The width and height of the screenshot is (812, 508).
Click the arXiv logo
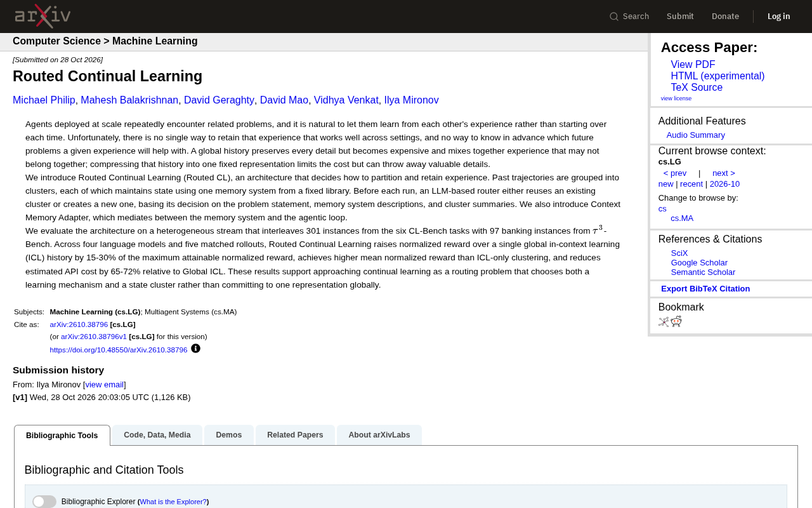[43, 17]
